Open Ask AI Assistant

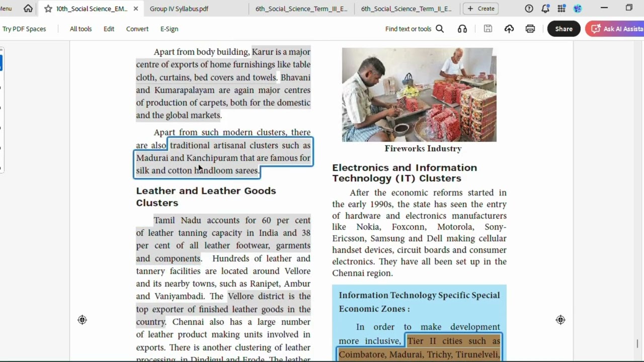[615, 29]
